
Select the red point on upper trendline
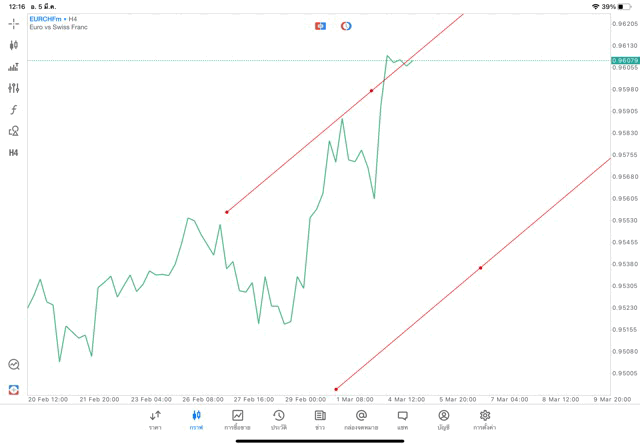click(x=372, y=90)
